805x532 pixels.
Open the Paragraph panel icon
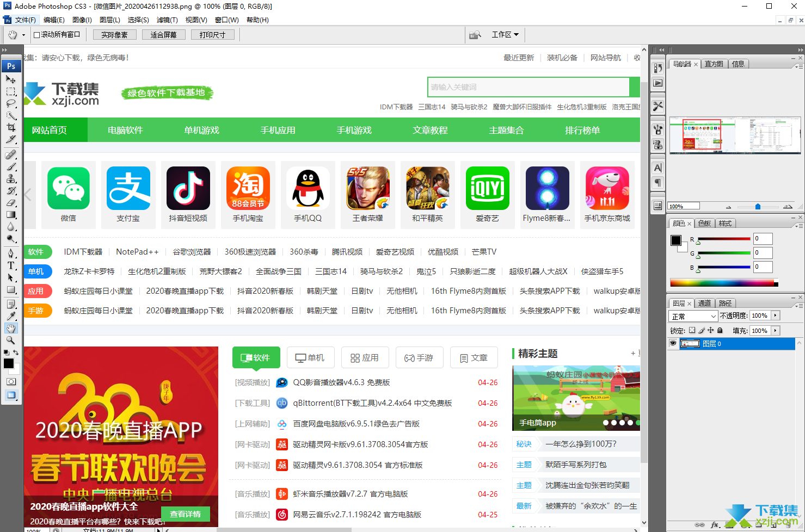click(658, 183)
